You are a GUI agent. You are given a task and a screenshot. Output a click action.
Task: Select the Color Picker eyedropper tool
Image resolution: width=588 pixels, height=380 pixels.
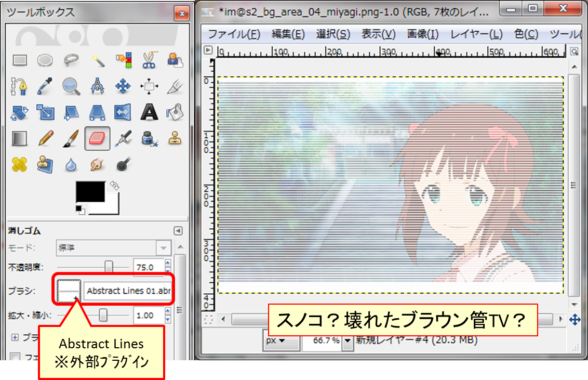tap(45, 86)
